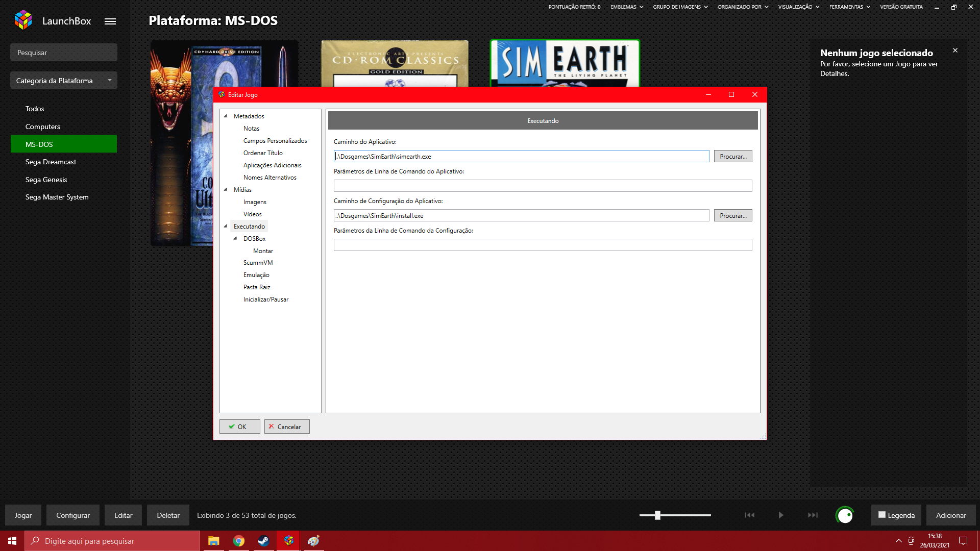
Task: Select Inicializar/Pausar tree item
Action: pos(265,299)
